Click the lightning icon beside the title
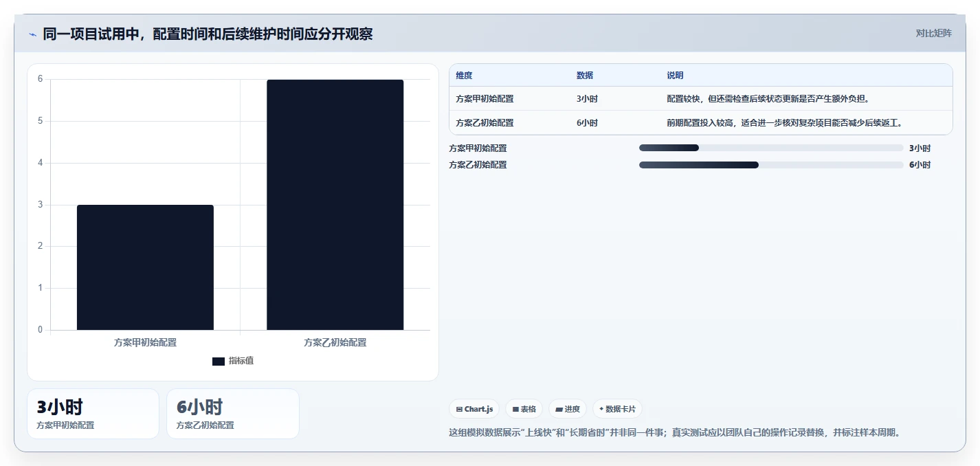The height and width of the screenshot is (466, 980). [32, 34]
